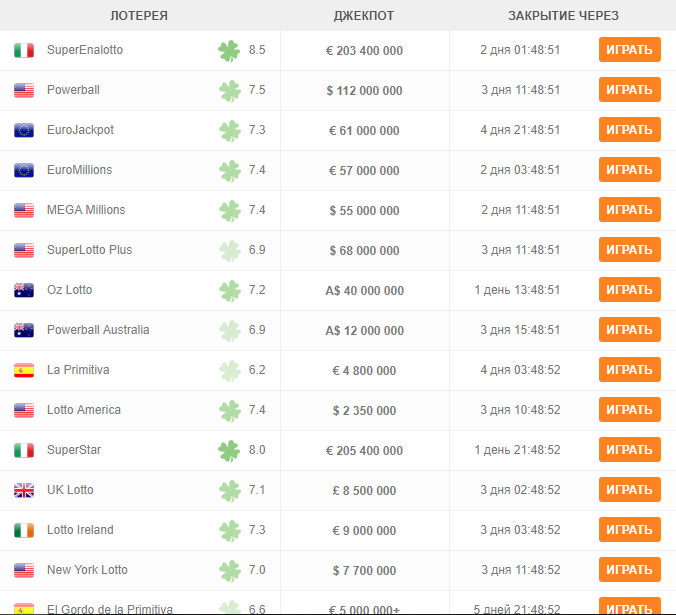Sort by the ДЖЕКПОТ column header
Image resolution: width=676 pixels, height=615 pixels.
[x=364, y=16]
